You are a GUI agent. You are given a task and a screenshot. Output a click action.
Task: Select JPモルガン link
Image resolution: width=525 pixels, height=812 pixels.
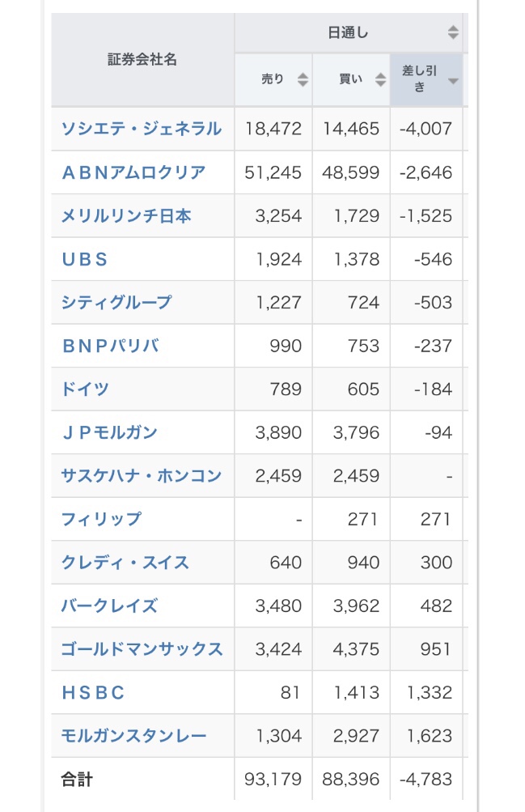click(109, 432)
